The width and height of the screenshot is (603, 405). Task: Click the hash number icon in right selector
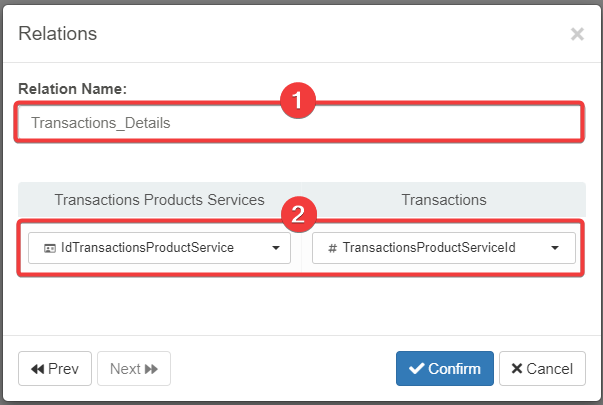point(332,248)
